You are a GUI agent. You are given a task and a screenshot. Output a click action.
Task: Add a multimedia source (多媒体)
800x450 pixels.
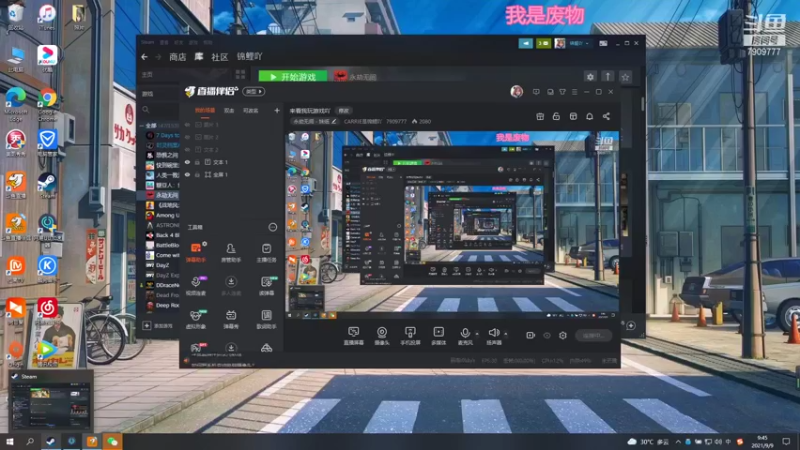(x=438, y=336)
